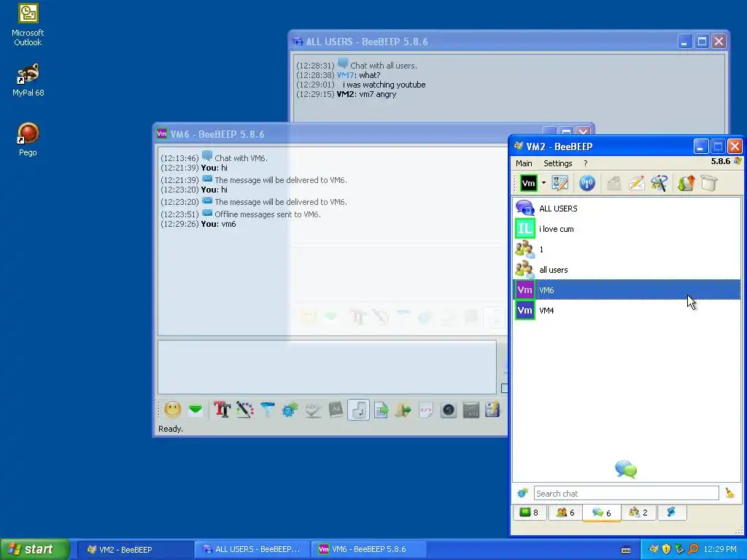
Task: Toggle the music note sound button in VM6 chat
Action: [358, 410]
